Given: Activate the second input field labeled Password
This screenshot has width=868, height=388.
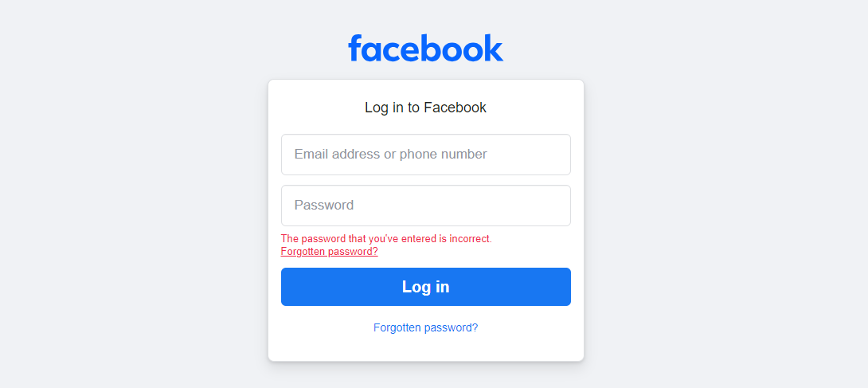Looking at the screenshot, I should click(425, 206).
